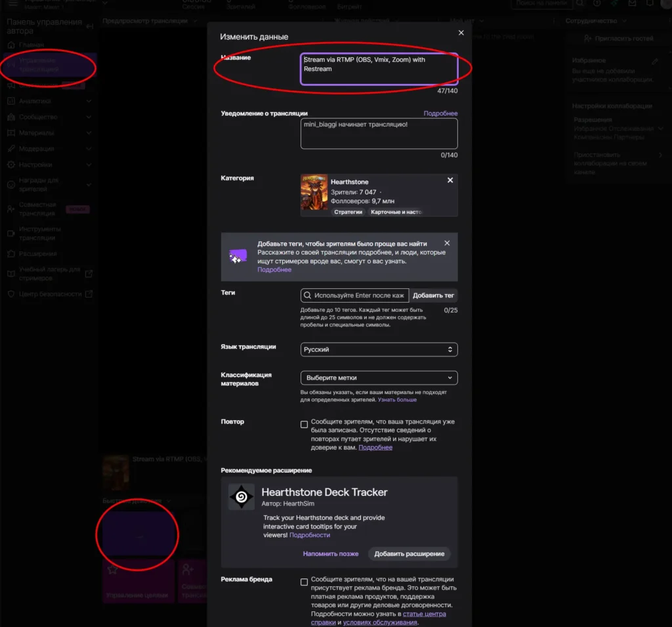The image size is (672, 627).
Task: Click the Название stream title field
Action: click(379, 69)
